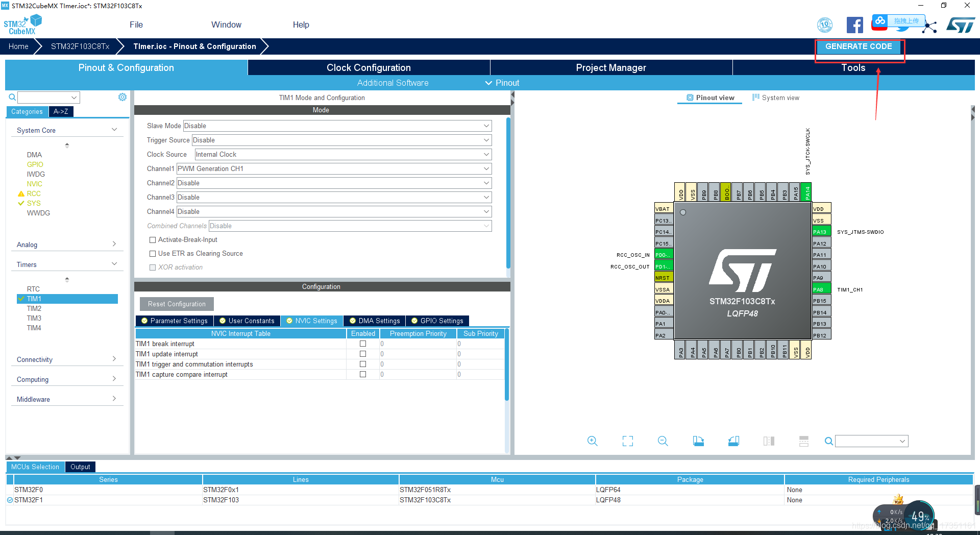Open the File menu
The width and height of the screenshot is (980, 535).
pyautogui.click(x=136, y=25)
